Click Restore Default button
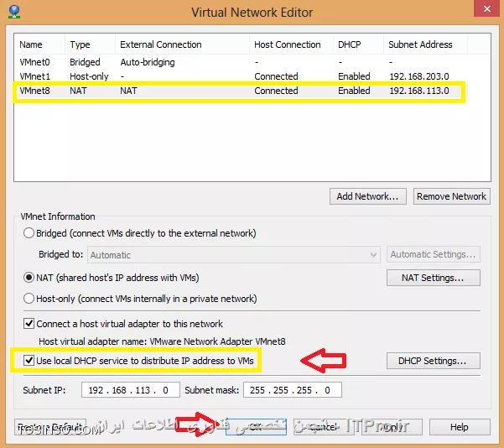This screenshot has width=504, height=448. (50, 427)
